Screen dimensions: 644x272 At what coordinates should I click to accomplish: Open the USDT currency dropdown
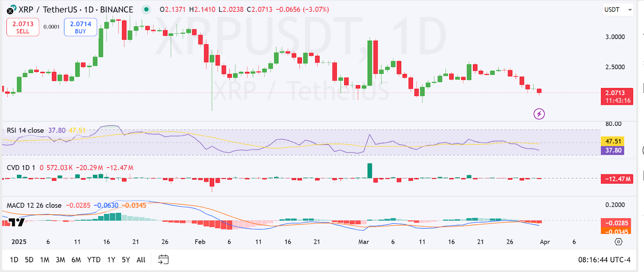[x=618, y=10]
